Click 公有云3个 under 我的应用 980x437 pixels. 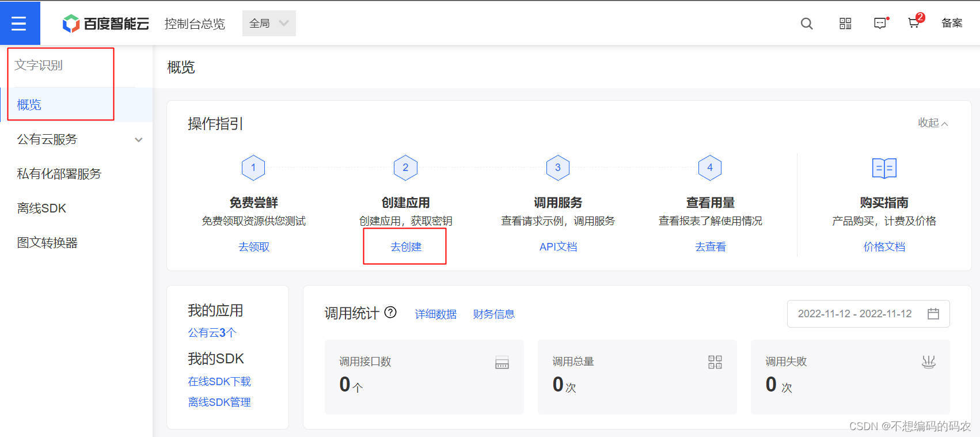click(212, 332)
